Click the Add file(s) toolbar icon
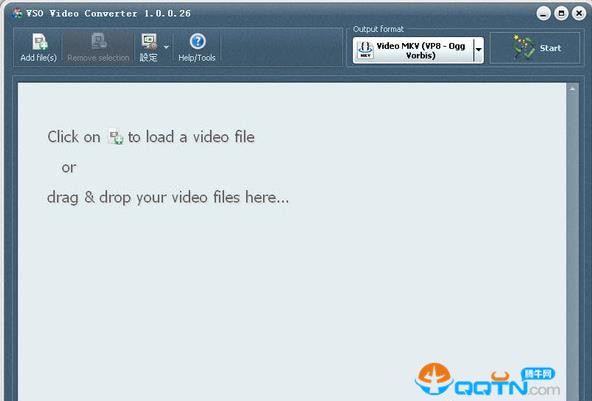 (x=40, y=42)
